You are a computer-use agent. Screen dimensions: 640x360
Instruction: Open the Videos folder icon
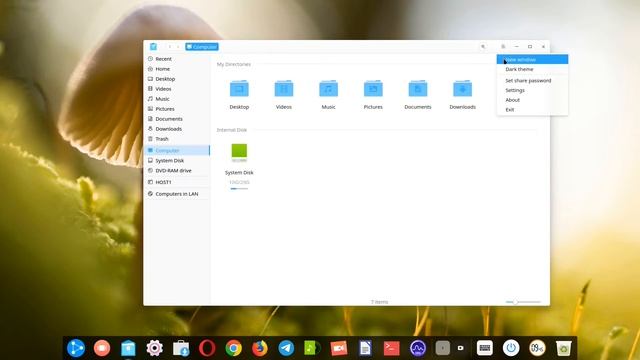click(x=284, y=89)
